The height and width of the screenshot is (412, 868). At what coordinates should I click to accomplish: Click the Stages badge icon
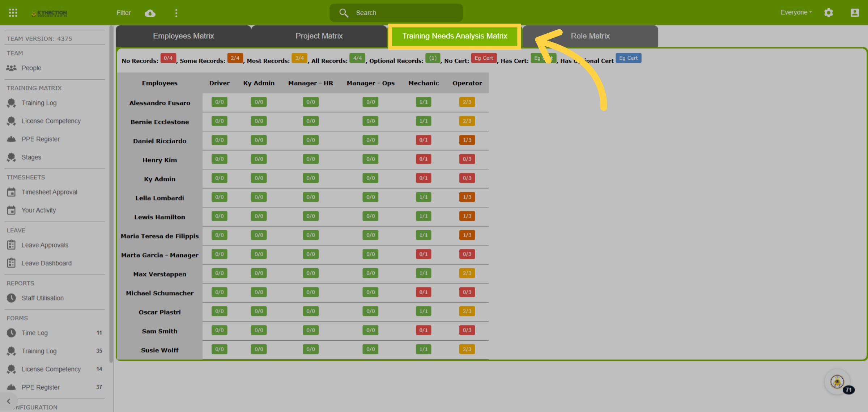tap(11, 157)
